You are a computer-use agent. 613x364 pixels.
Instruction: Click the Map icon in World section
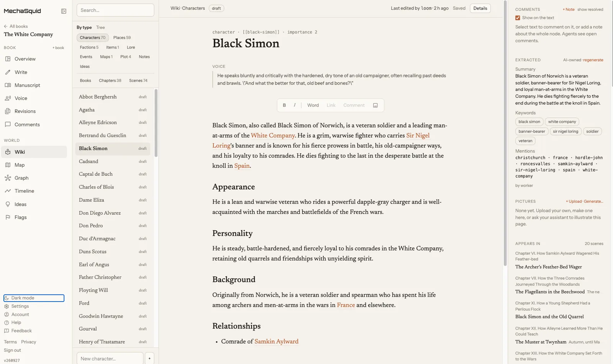8,165
